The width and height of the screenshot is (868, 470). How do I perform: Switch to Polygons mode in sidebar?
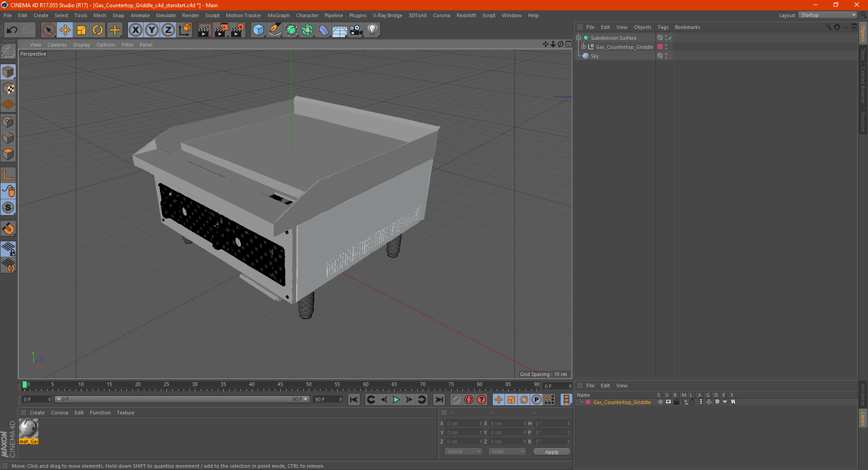point(8,154)
